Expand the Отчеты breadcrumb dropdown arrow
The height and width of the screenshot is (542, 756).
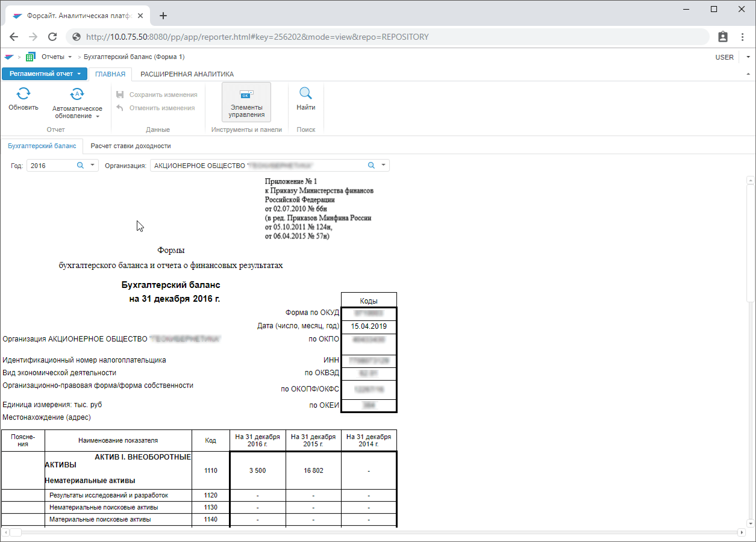pyautogui.click(x=70, y=57)
